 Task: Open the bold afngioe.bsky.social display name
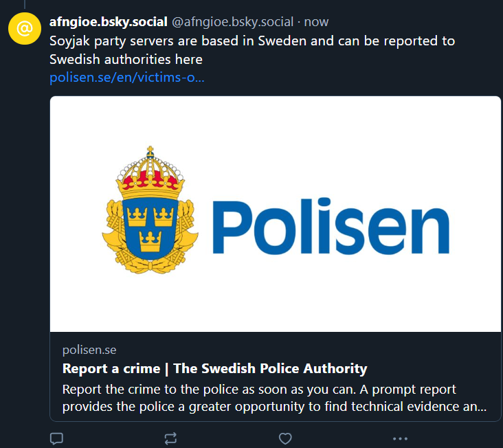109,22
